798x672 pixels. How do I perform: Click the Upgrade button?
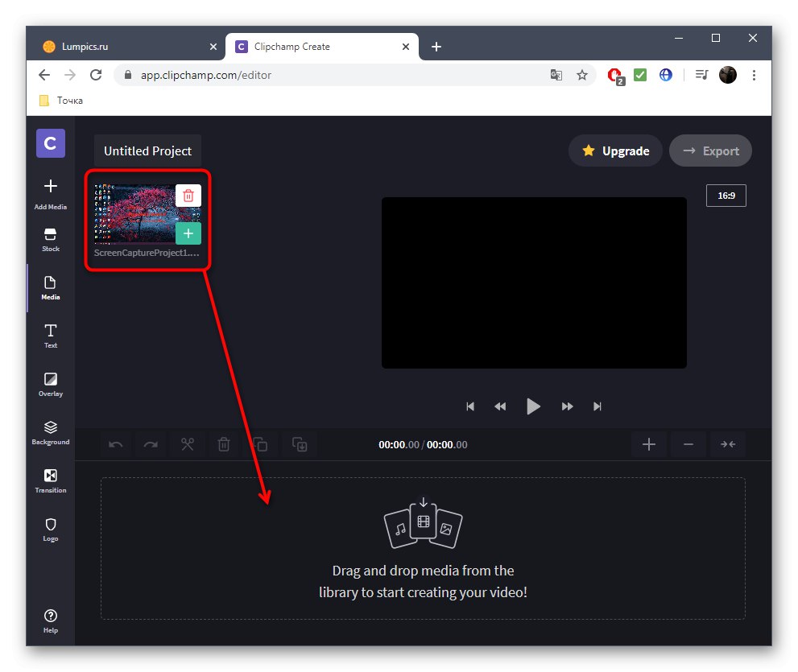[615, 150]
